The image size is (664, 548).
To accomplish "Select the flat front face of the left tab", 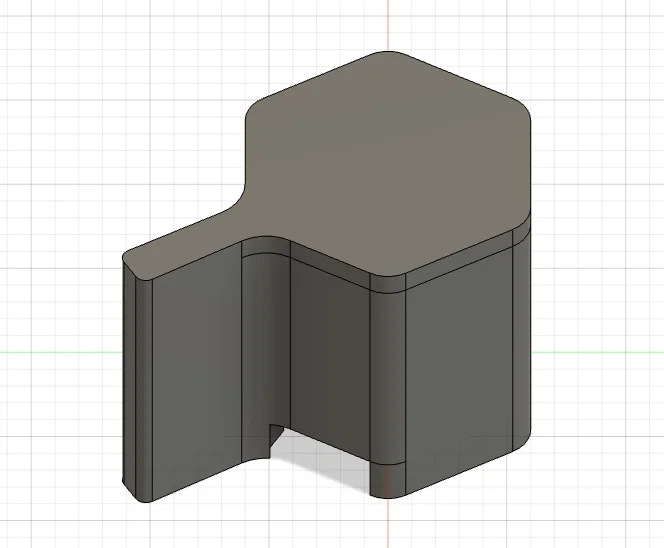I will (196, 373).
